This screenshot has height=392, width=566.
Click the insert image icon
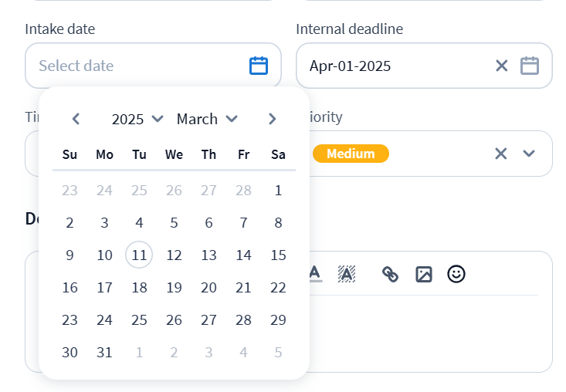pyautogui.click(x=424, y=274)
